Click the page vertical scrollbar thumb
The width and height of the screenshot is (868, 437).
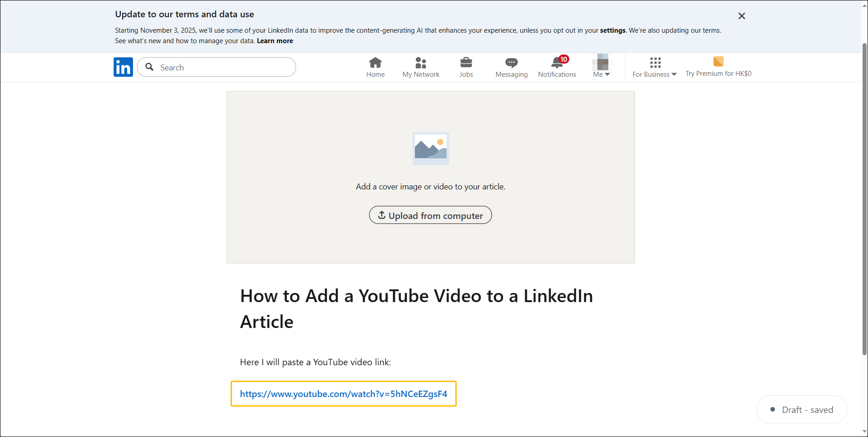coord(865,199)
